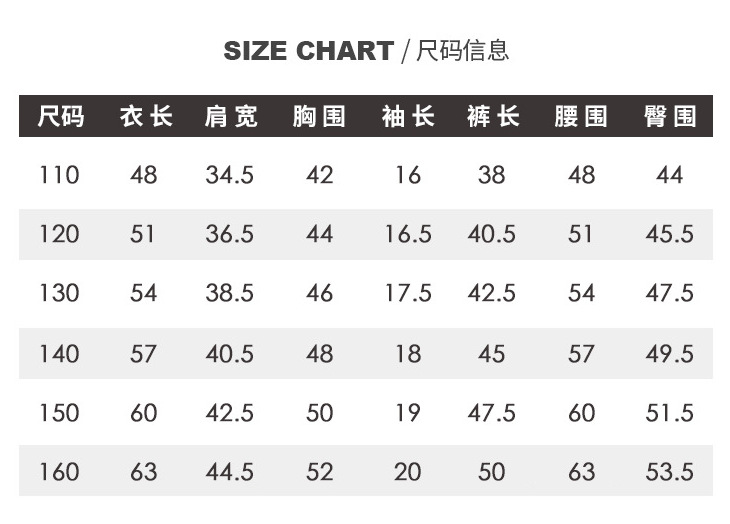Image resolution: width=730 pixels, height=524 pixels.
Task: Select the 衣长 column header
Action: (145, 116)
